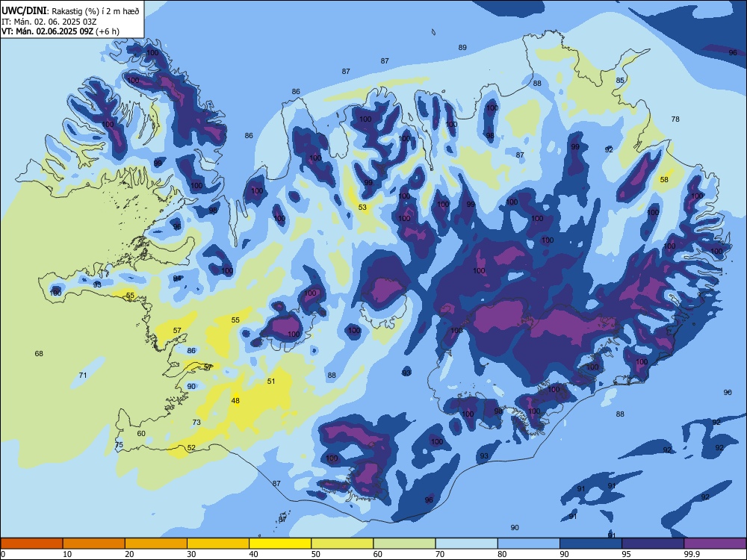
Task: Click the 20–30 amber legend swatch
Action: tap(156, 544)
